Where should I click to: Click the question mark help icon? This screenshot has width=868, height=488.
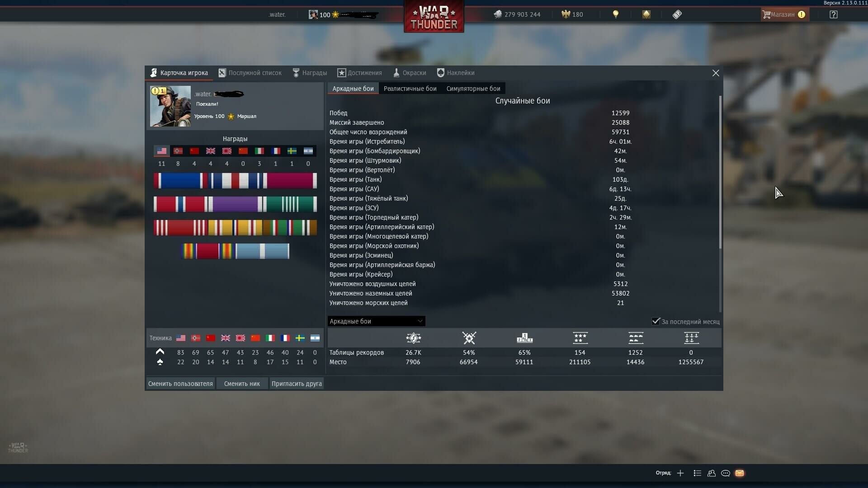(x=833, y=14)
